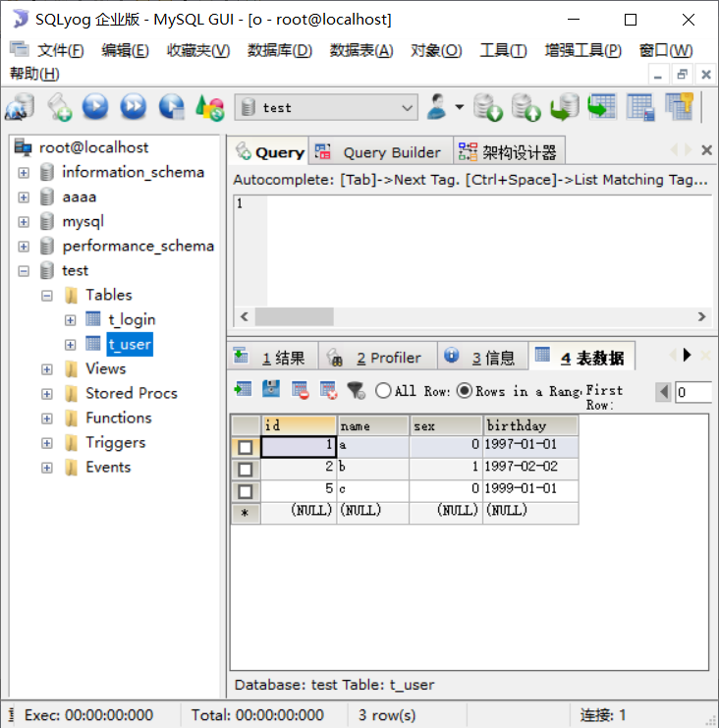Refresh object browser via toolbar icon
This screenshot has width=719, height=728.
[x=210, y=108]
